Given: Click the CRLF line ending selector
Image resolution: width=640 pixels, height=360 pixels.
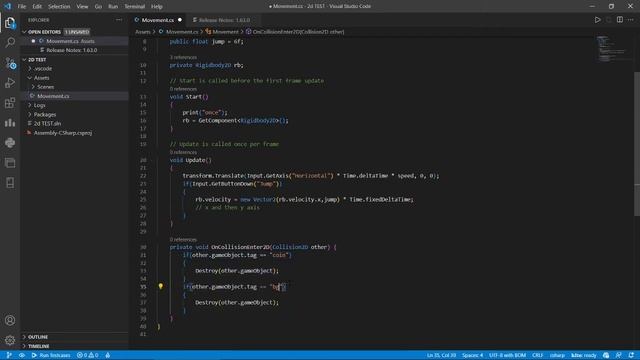Looking at the screenshot, I should (x=538, y=355).
